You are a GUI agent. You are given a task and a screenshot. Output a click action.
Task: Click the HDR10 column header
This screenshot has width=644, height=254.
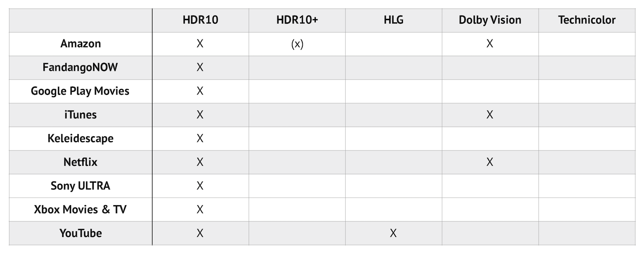coord(200,20)
